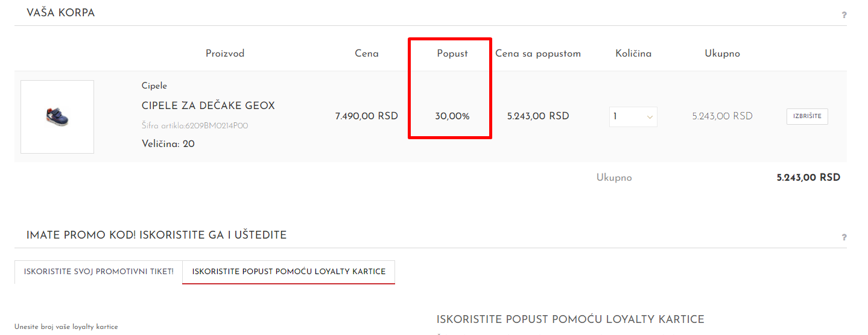Viewport: 868px width, 335px height.
Task: Click help question mark beside Vaša korpa
Action: click(x=844, y=15)
